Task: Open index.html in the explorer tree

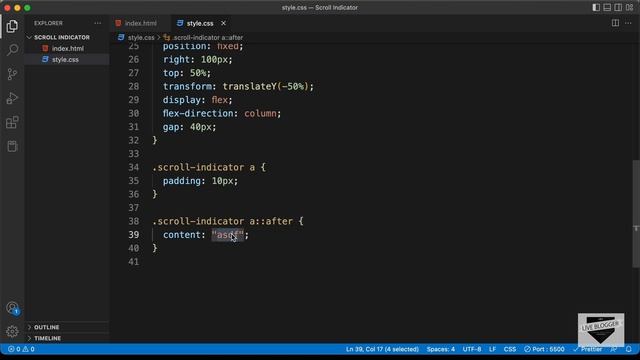Action: 67,48
